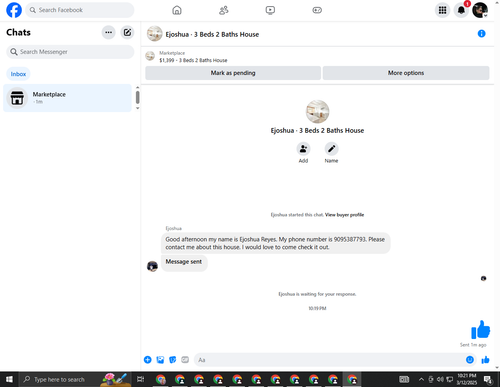This screenshot has height=387, width=500.
Task: Click Mark as pending button
Action: (x=233, y=73)
